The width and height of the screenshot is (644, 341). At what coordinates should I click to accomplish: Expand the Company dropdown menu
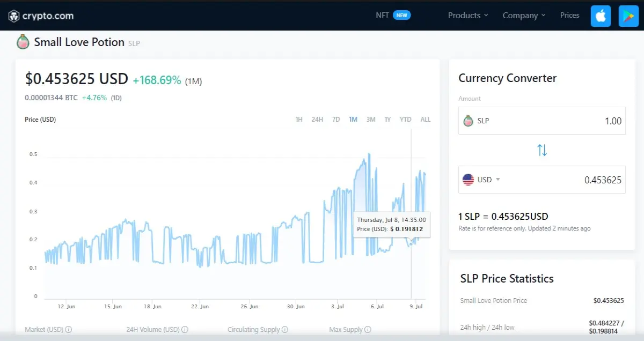[x=524, y=16]
